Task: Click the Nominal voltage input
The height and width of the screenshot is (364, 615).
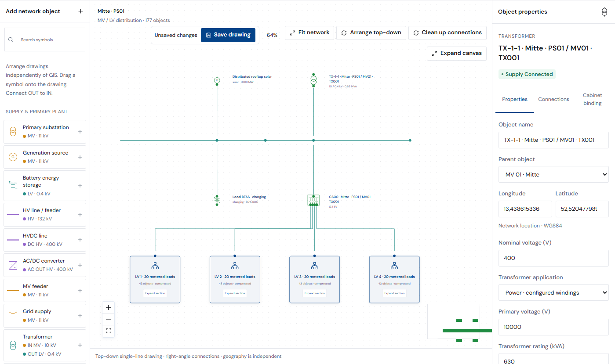Action: 553,258
